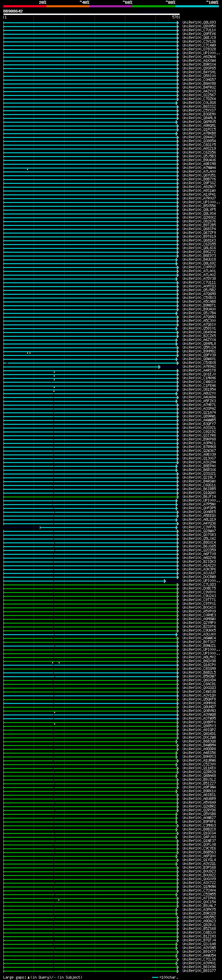This screenshot has width=222, height=980.
Task: Click hit label UniRef100_B9NUZ1
Action: [199, 646]
